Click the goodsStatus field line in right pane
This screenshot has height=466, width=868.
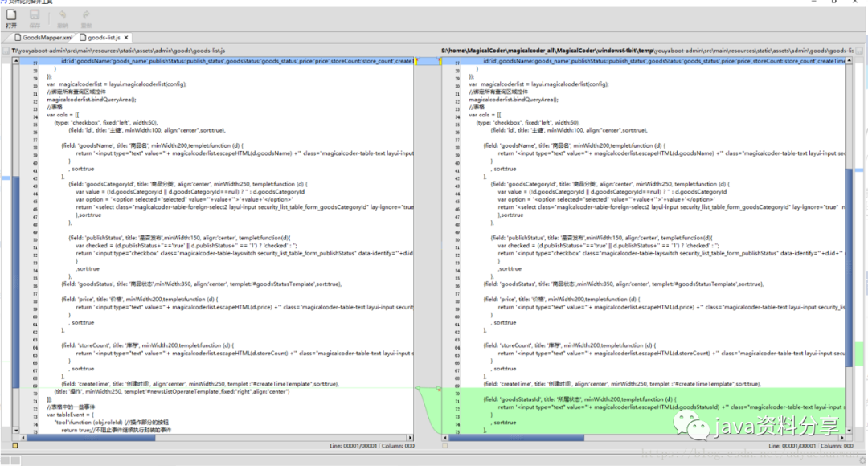tap(624, 284)
